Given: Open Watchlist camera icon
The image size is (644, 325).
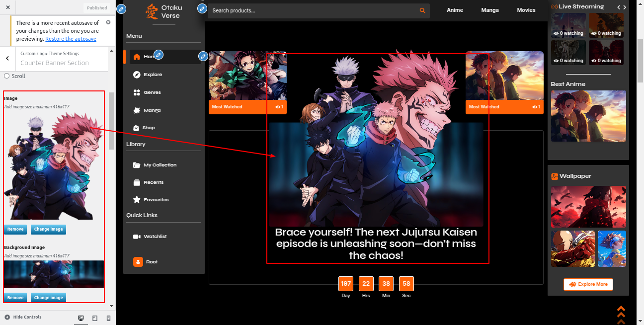Looking at the screenshot, I should pos(137,237).
